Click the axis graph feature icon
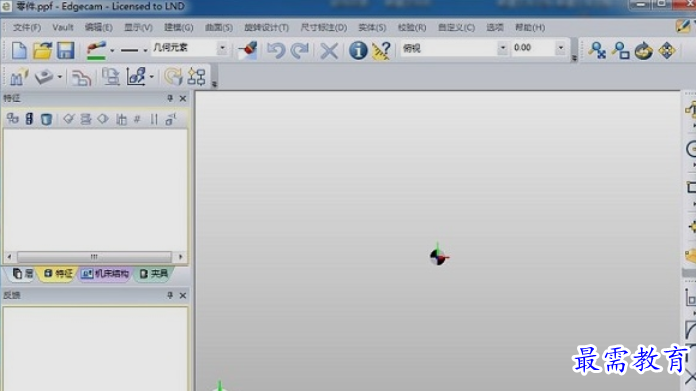 coord(136,76)
